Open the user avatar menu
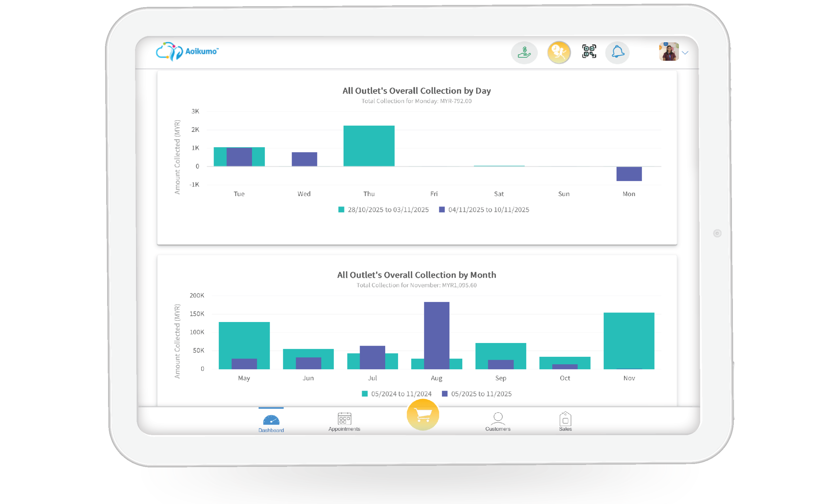Viewport: 840px width, 504px height. tap(669, 51)
